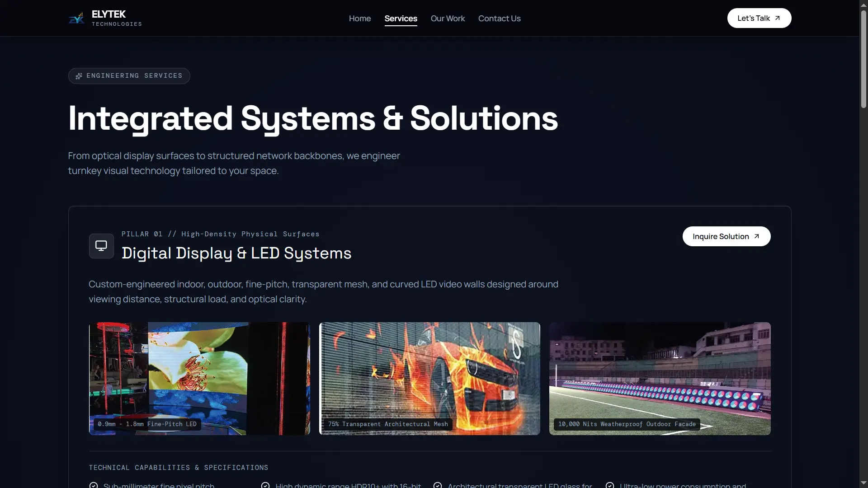The height and width of the screenshot is (488, 868).
Task: Click check icon beside Sub-millimeter fine pixel pitch
Action: click(x=94, y=485)
